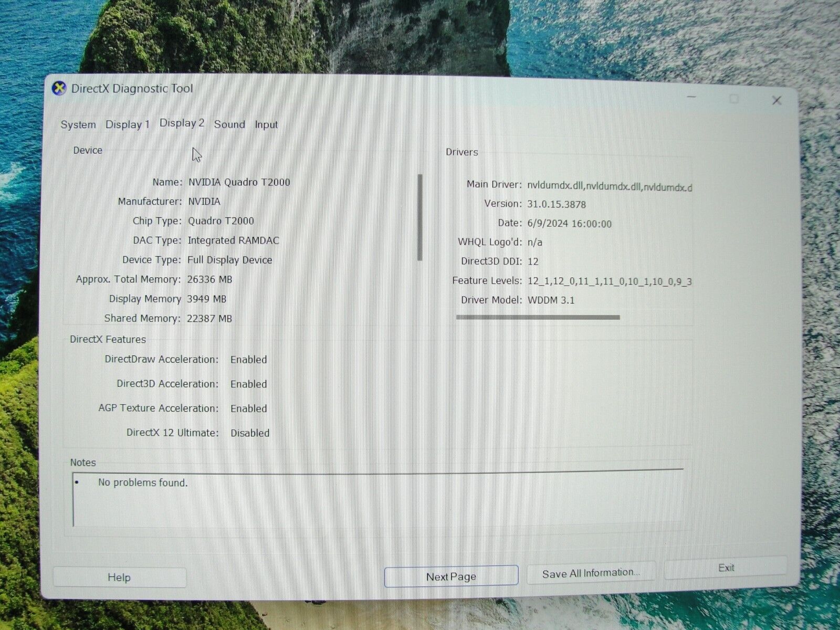Maximize the DirectX Diagnostic Tool window
The height and width of the screenshot is (630, 840).
pyautogui.click(x=734, y=99)
